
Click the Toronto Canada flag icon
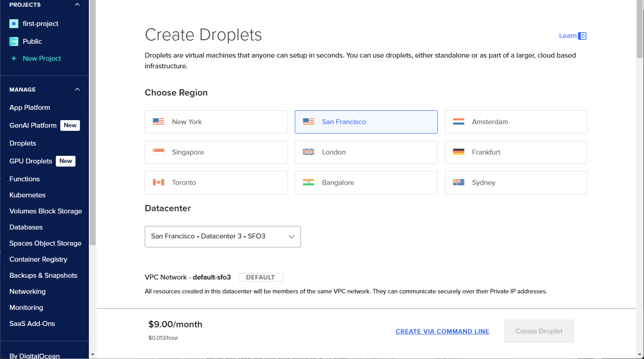pos(159,182)
